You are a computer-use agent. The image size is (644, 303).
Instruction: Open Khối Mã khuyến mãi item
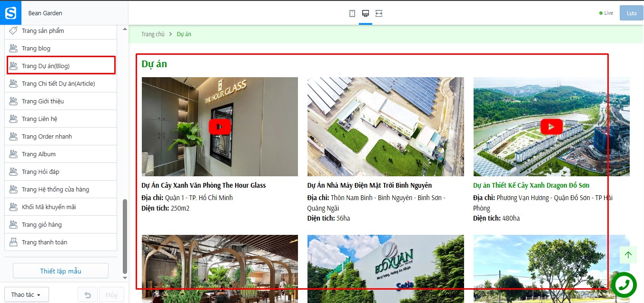click(61, 207)
